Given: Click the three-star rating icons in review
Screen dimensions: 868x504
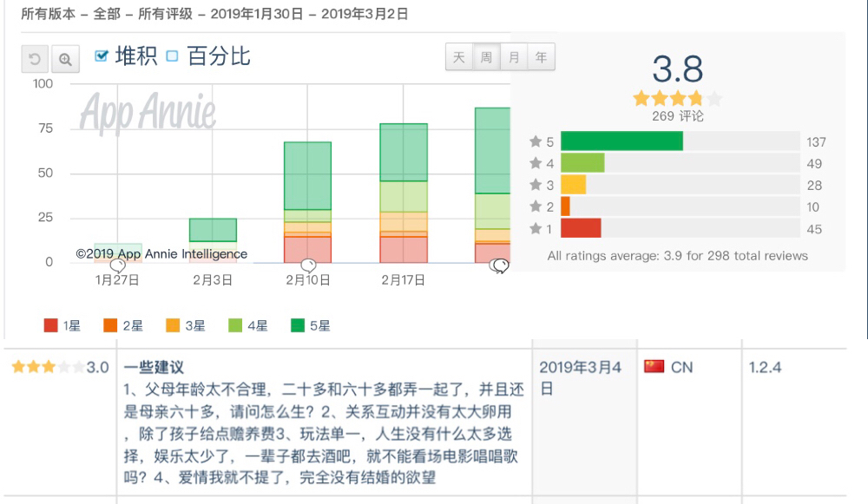Looking at the screenshot, I should (48, 366).
